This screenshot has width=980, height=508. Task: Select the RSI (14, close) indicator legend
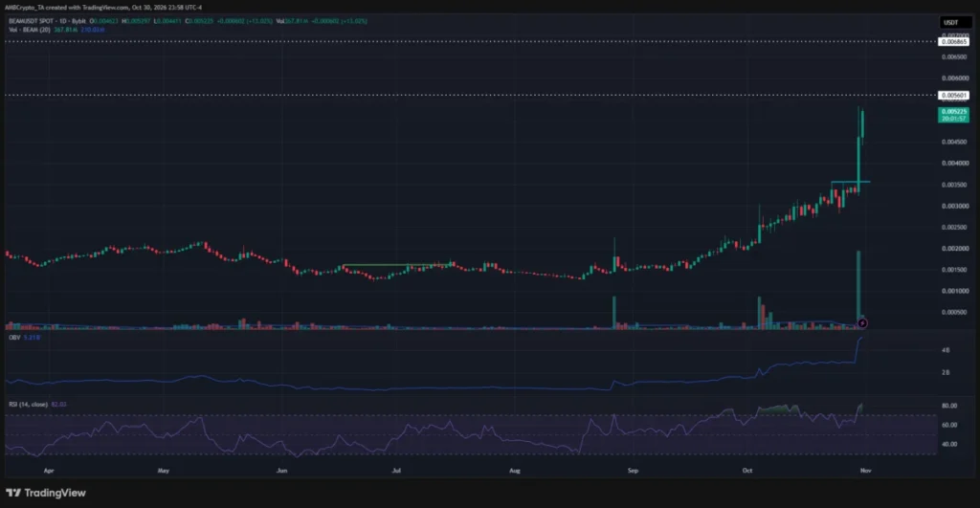point(28,405)
